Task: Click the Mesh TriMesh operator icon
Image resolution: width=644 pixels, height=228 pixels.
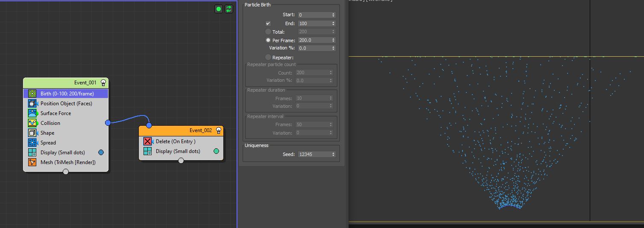Action: (32, 162)
